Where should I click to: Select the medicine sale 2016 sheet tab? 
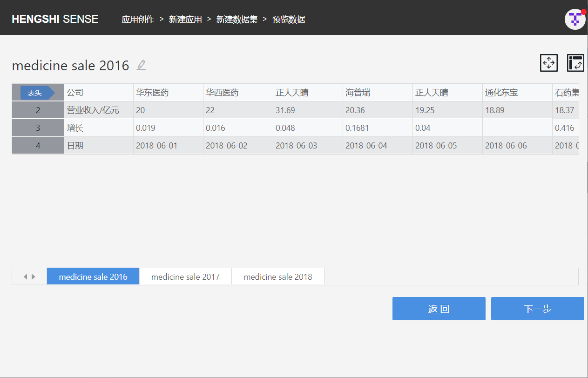pos(93,277)
